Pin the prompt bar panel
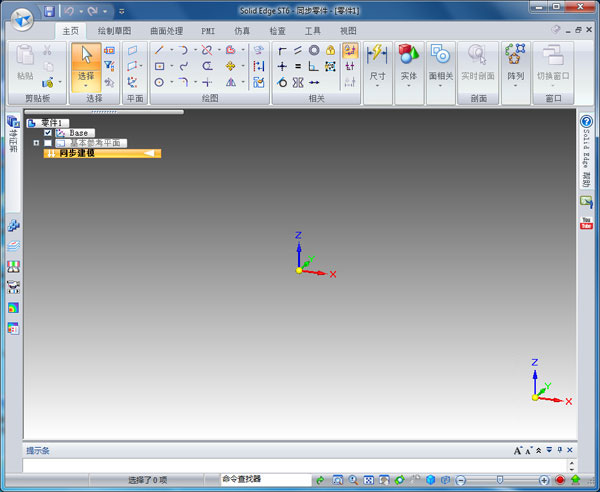The image size is (600, 492). click(x=559, y=450)
